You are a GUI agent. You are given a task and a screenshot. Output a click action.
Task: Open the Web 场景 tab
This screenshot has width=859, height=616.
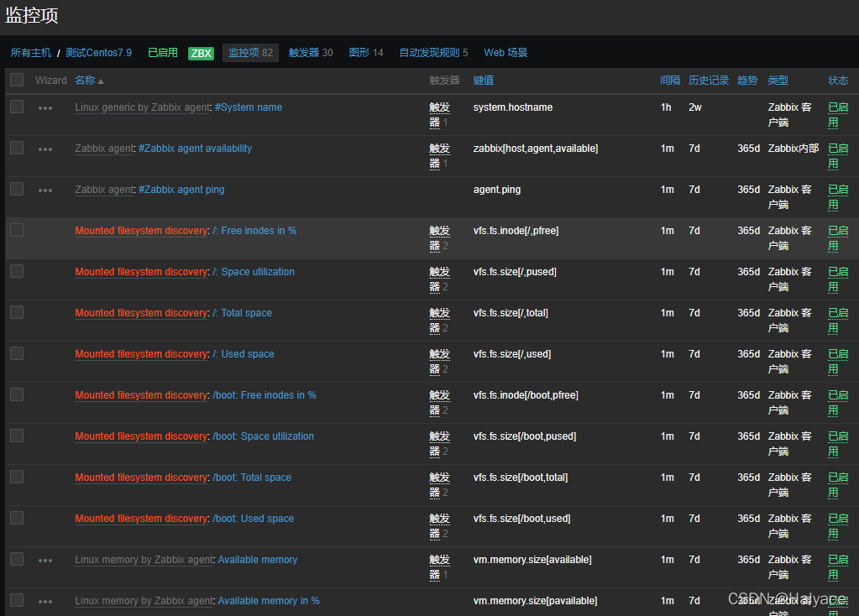505,53
